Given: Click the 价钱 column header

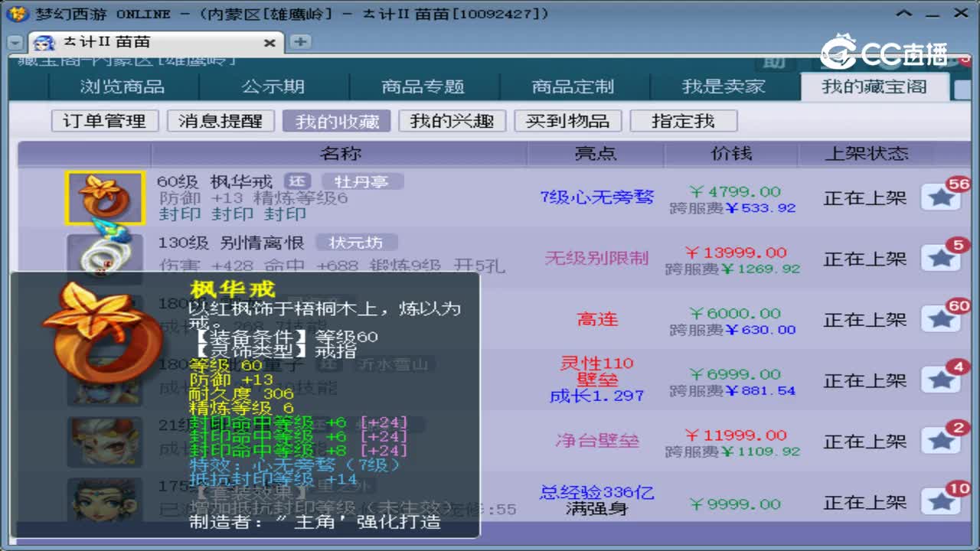Looking at the screenshot, I should [x=733, y=153].
